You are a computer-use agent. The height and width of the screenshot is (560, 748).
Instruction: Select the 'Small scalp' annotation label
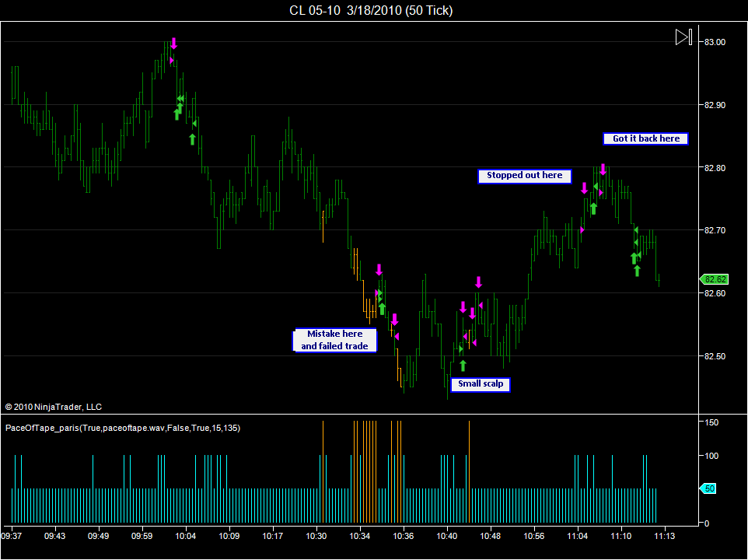pyautogui.click(x=481, y=384)
